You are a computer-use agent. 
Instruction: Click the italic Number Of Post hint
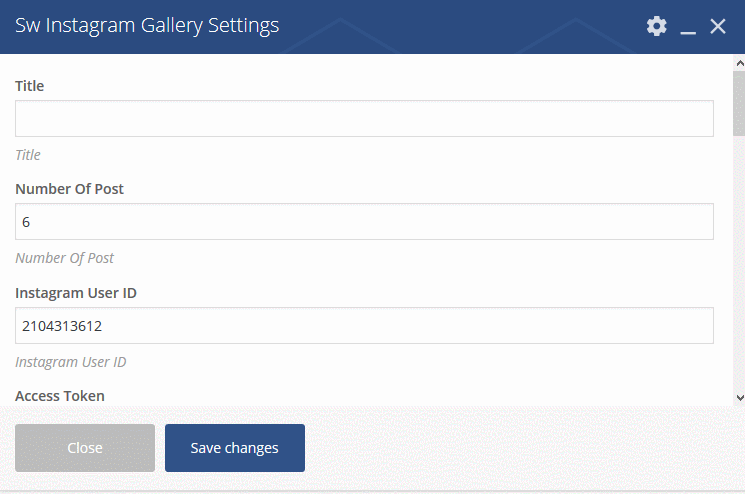pyautogui.click(x=65, y=258)
